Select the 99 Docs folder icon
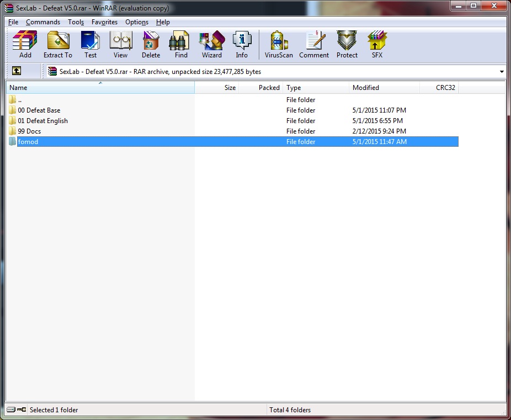This screenshot has height=420, width=511. (x=12, y=131)
